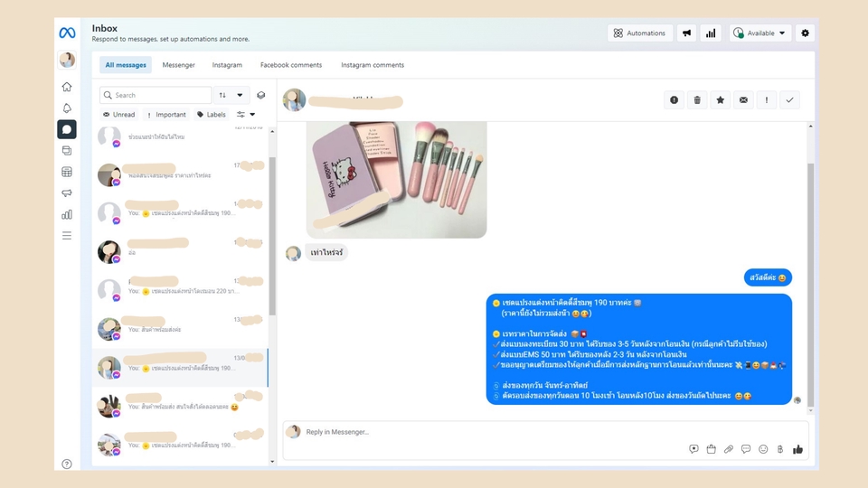Click the customer avatar in chat header
The width and height of the screenshot is (868, 488).
click(295, 100)
